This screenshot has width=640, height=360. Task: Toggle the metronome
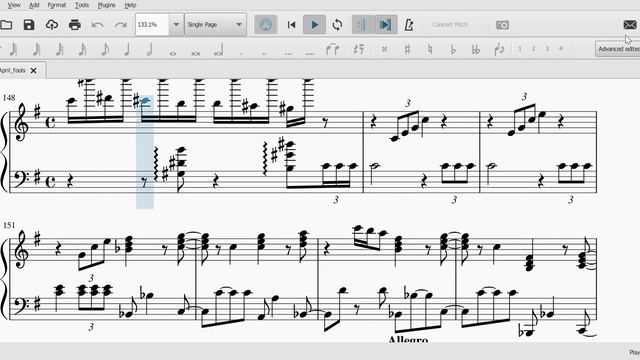[409, 25]
